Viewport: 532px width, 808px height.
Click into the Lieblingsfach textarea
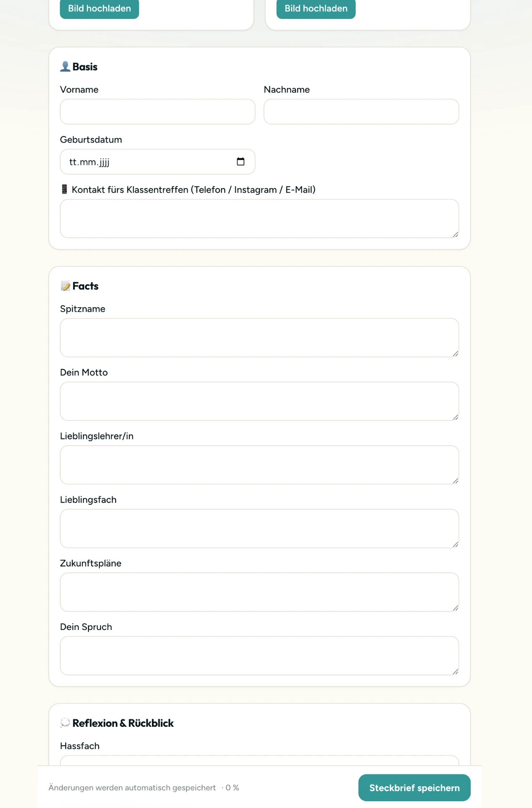click(x=259, y=529)
